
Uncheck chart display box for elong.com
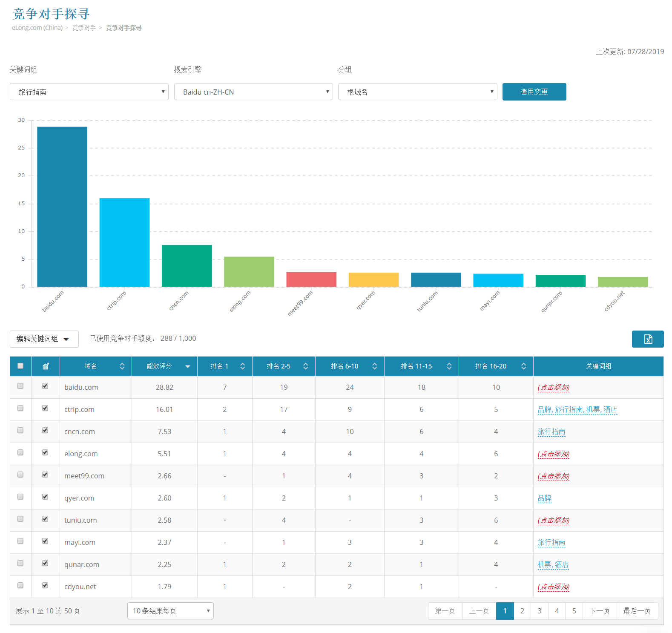(45, 452)
